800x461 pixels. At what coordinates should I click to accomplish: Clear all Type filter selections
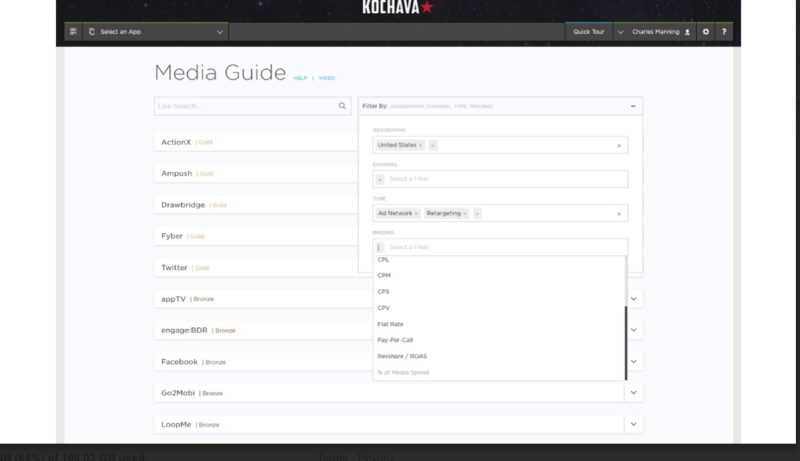point(619,214)
